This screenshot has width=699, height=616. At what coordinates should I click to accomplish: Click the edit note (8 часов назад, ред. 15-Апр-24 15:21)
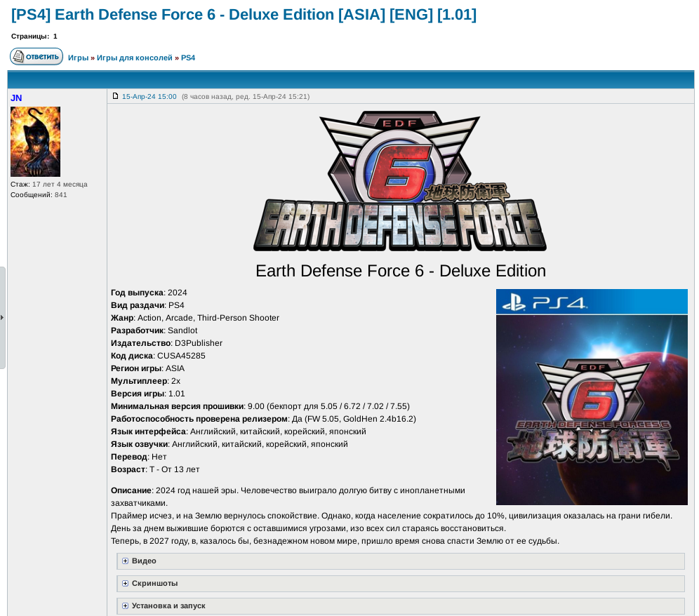[x=246, y=97]
